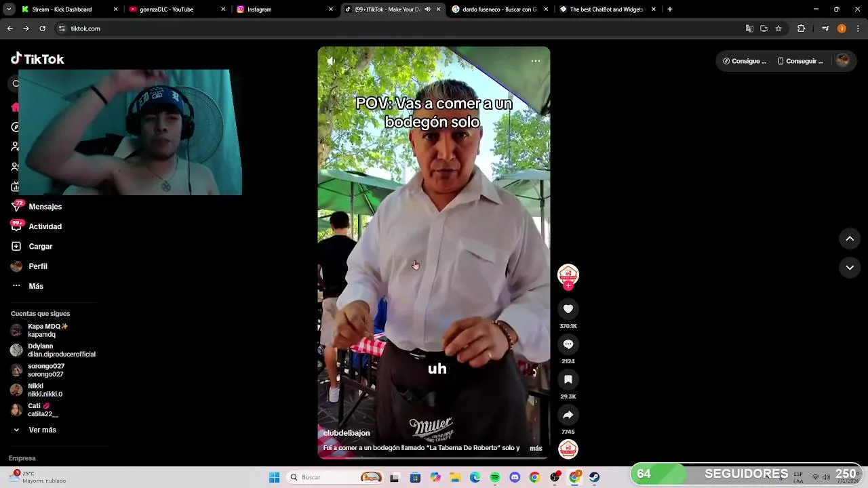Install the TikTok app via address bar icon
This screenshot has width=868, height=488.
[x=764, y=28]
